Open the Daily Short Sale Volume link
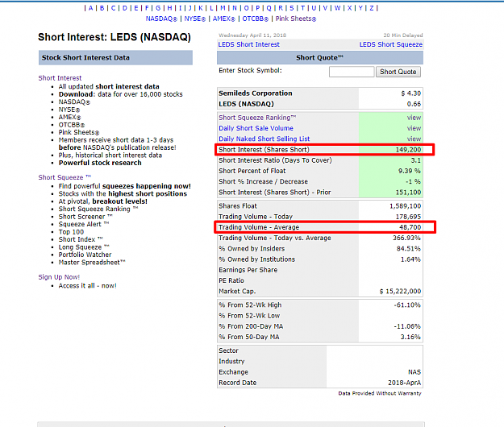 click(256, 128)
